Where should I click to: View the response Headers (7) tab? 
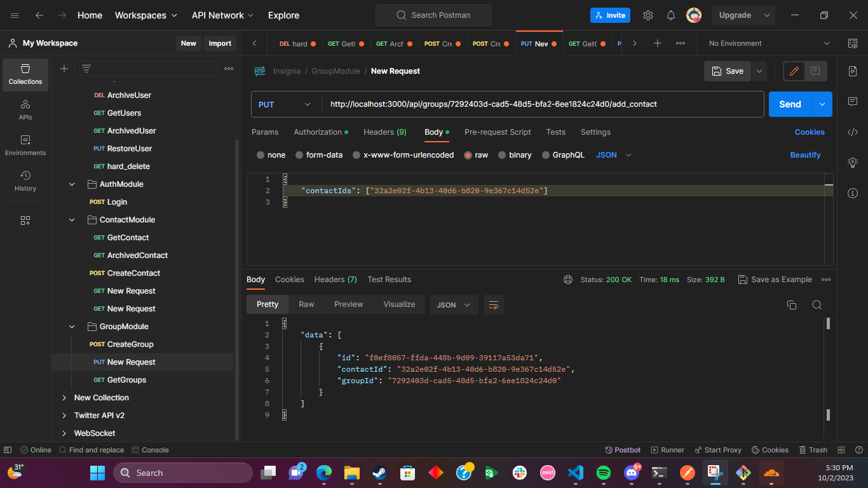tap(336, 279)
